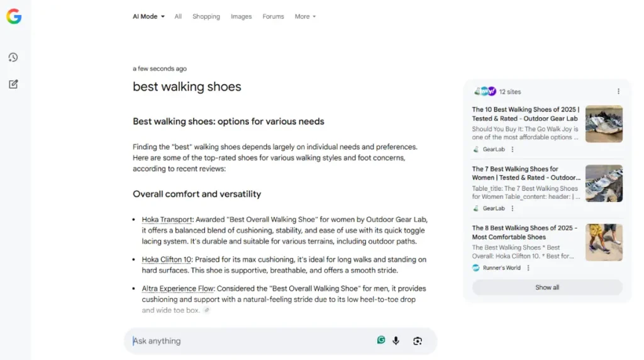Switch to the Shopping tab
Viewport: 644px width, 360px height.
click(206, 16)
